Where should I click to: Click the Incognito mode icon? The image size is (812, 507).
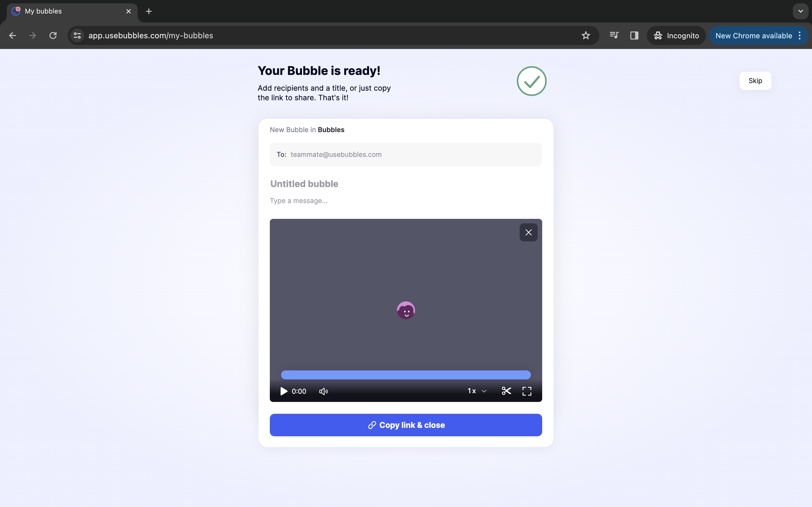point(658,35)
